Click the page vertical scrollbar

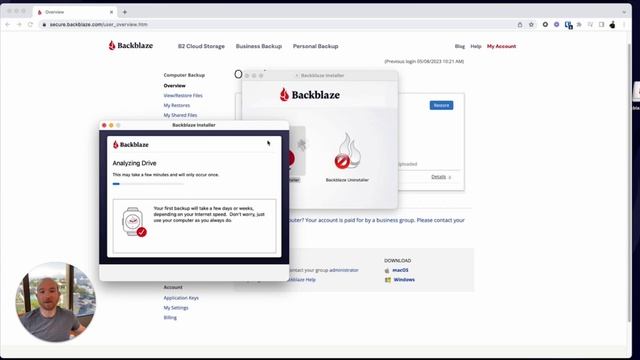pos(629,182)
